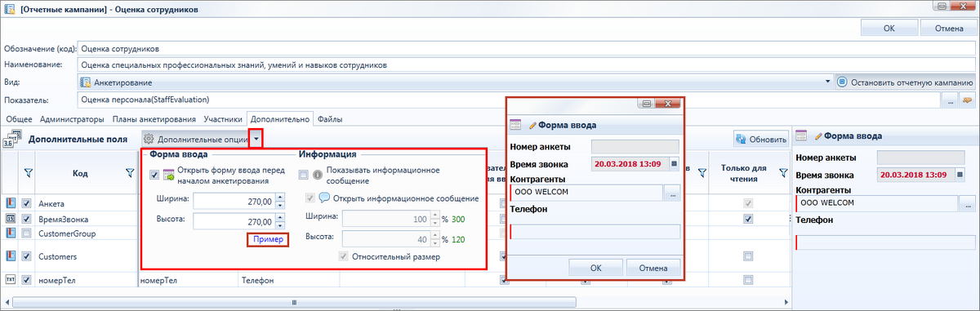
Task: Enable Показывать информационное сообщение checkbox
Action: click(304, 175)
